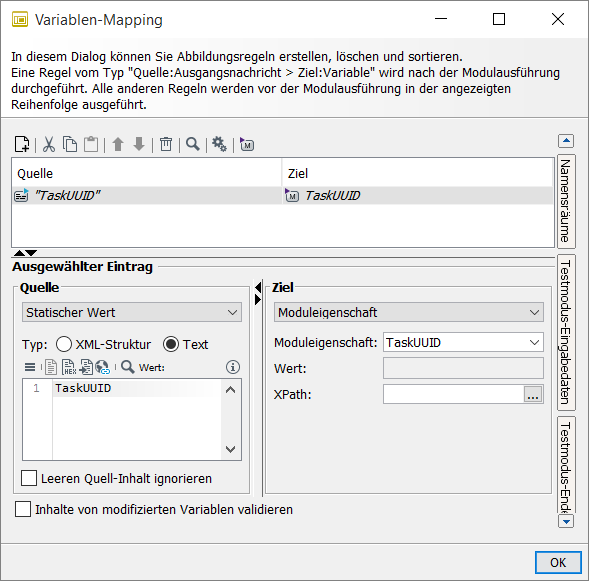
Task: Click the import file arrow icon
Action: click(86, 367)
